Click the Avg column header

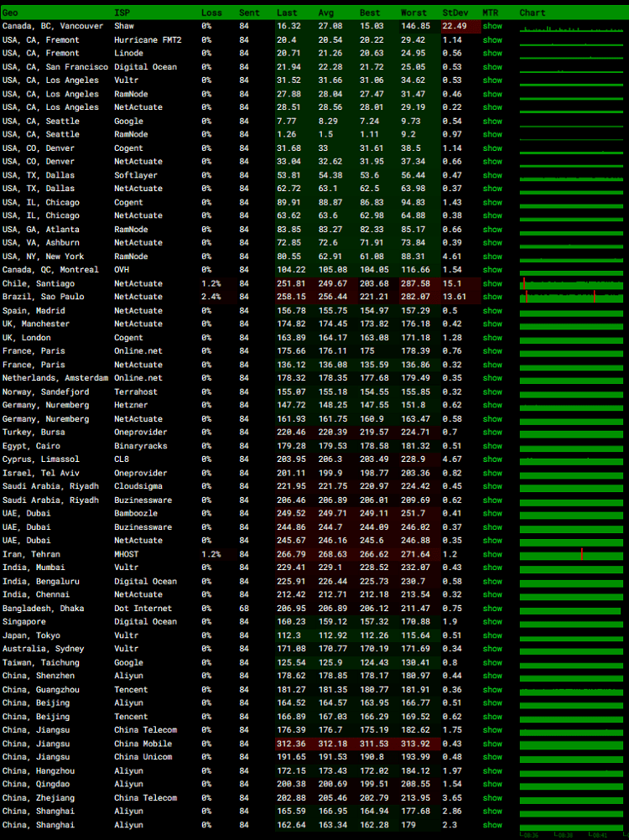[x=325, y=13]
